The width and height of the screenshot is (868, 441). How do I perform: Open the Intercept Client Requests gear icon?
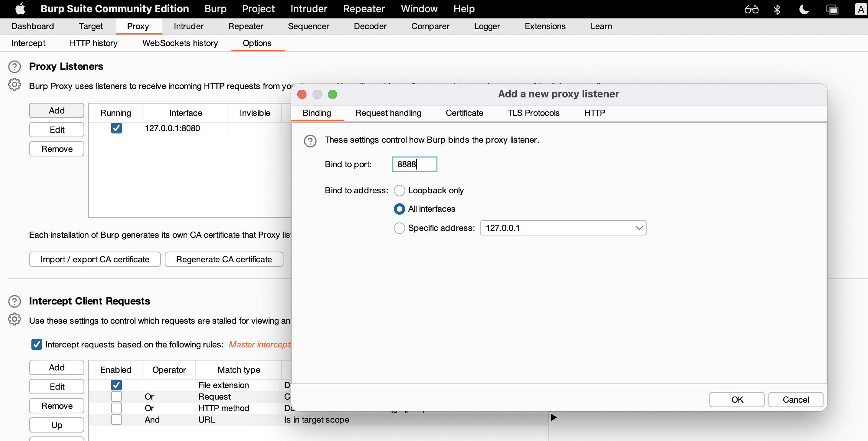point(15,319)
